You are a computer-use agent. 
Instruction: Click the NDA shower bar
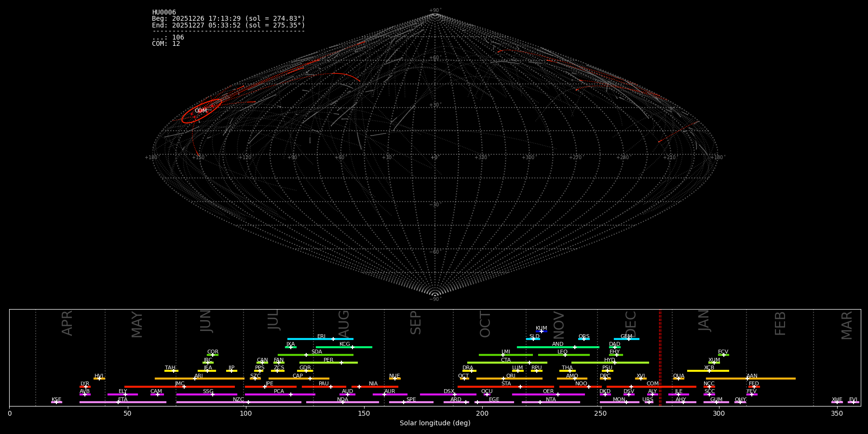point(342,402)
